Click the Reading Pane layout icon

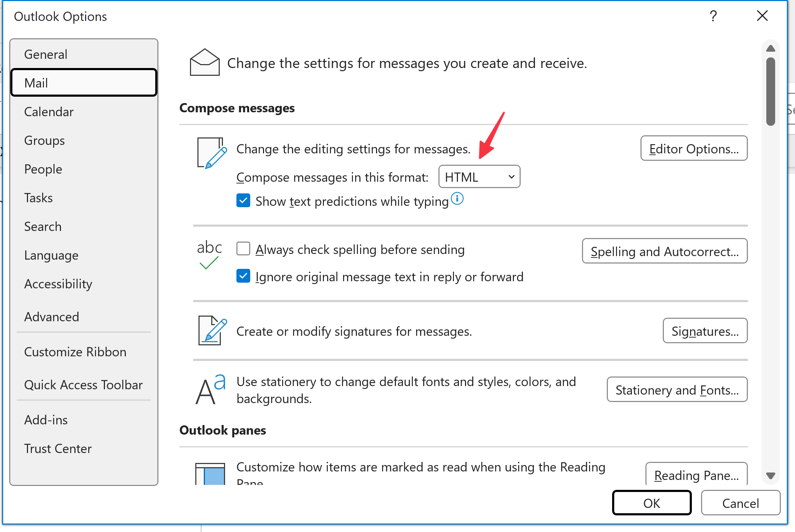210,474
